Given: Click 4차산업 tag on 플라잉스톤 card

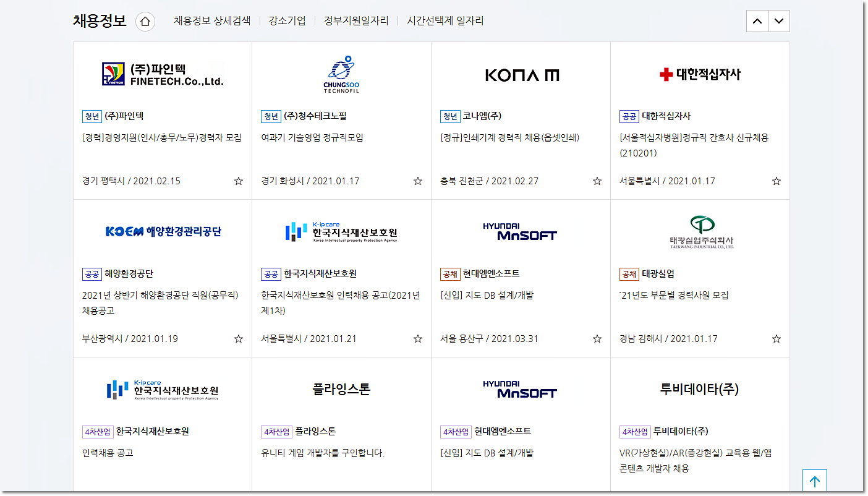Looking at the screenshot, I should [x=276, y=432].
